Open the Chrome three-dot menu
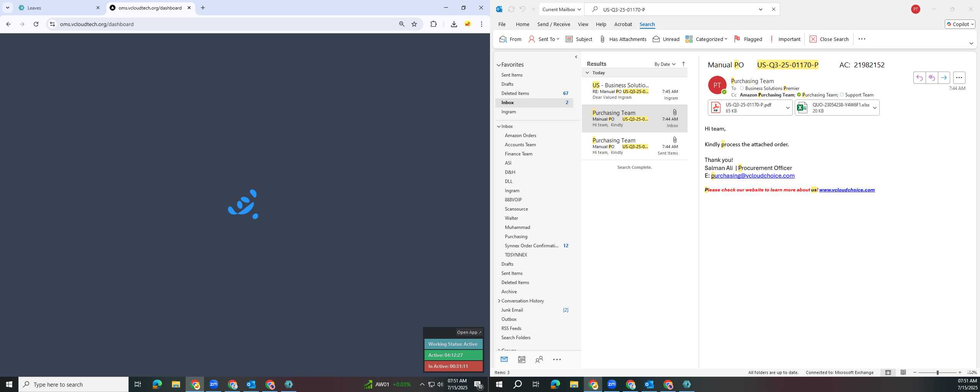The image size is (980, 392). [482, 24]
